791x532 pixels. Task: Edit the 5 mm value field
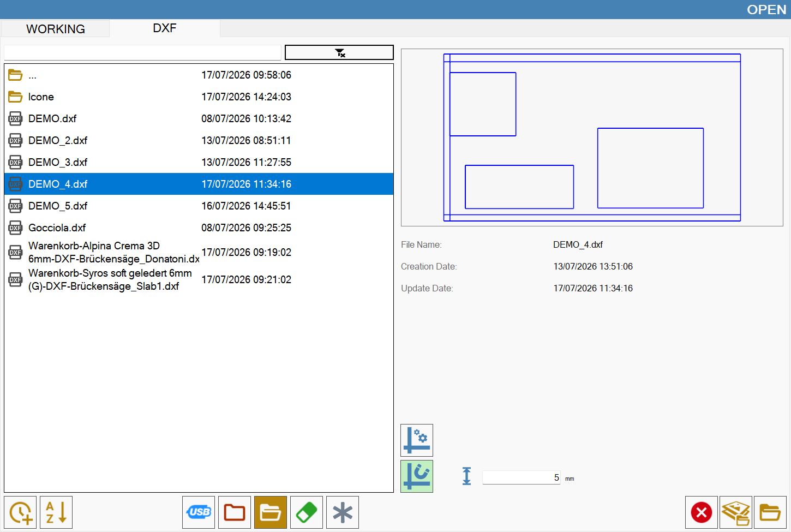(522, 477)
